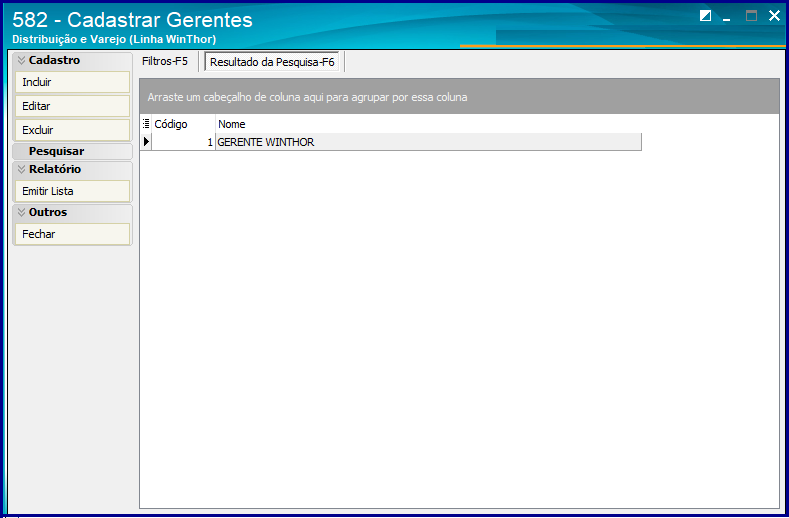Click the Excluir button
The width and height of the screenshot is (789, 518).
72,130
